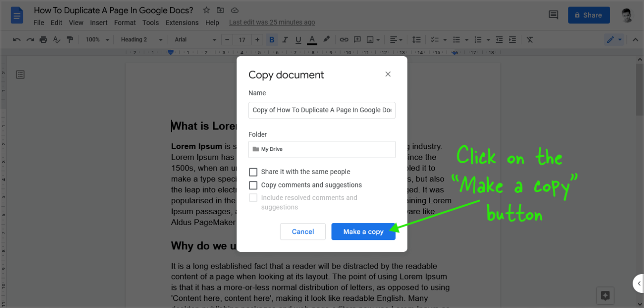The width and height of the screenshot is (644, 308).
Task: Click the numbered list icon
Action: point(478,40)
